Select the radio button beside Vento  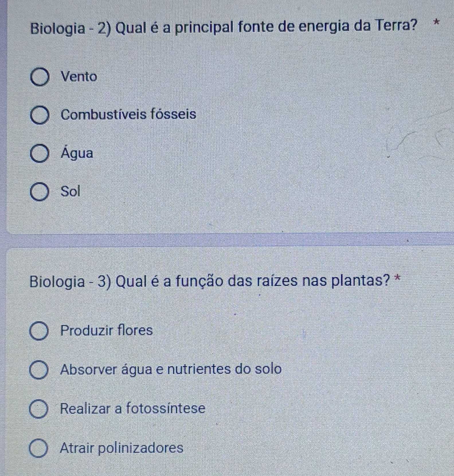[x=40, y=77]
